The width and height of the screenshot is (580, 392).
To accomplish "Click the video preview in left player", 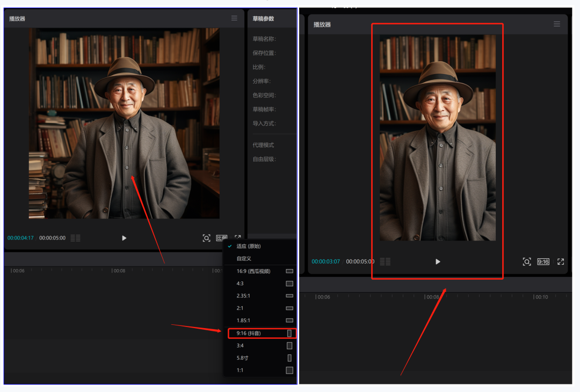I will [124, 123].
